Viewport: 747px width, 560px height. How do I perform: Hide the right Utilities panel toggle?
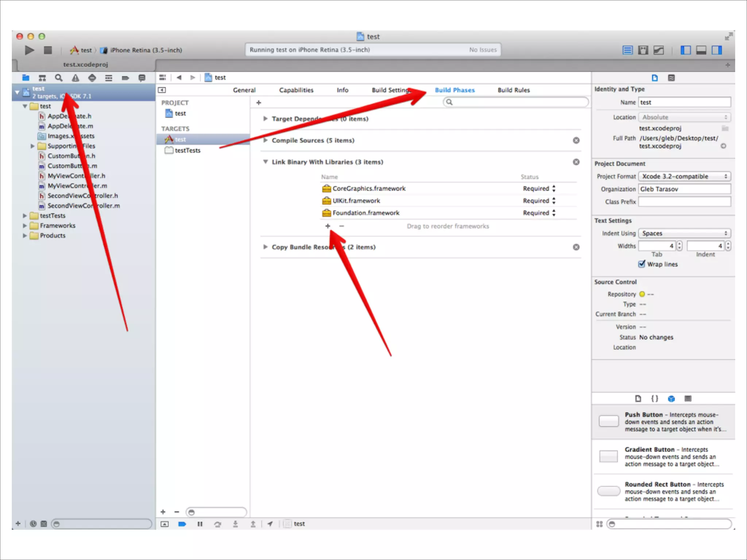[717, 50]
